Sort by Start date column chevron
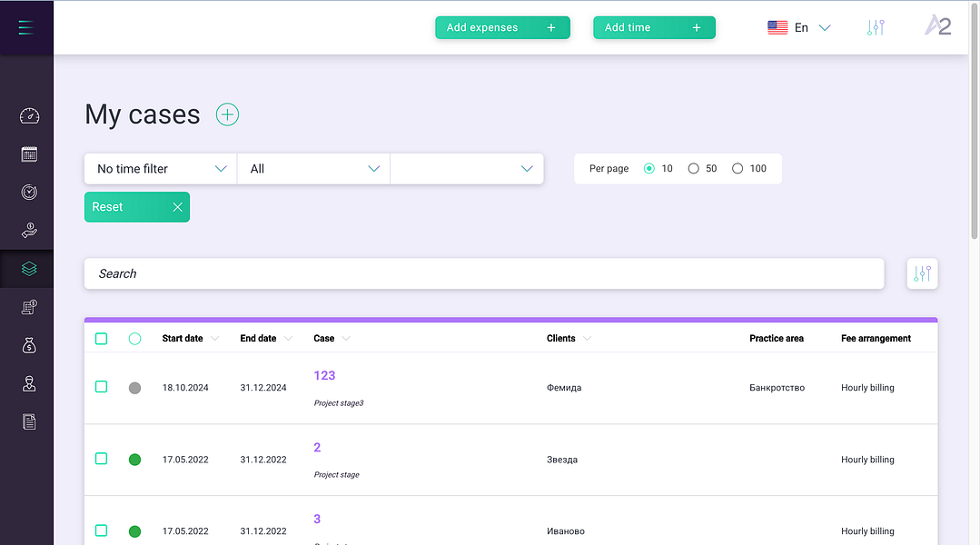The width and height of the screenshot is (980, 545). (215, 339)
